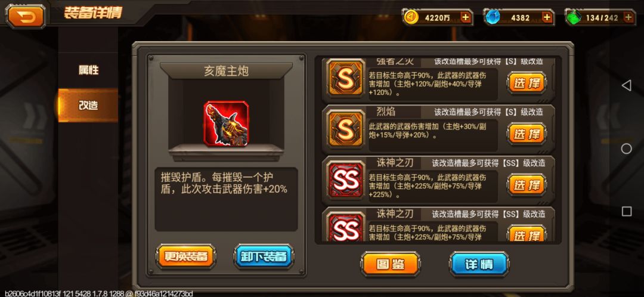Switch to the 改造 tab

pyautogui.click(x=88, y=105)
